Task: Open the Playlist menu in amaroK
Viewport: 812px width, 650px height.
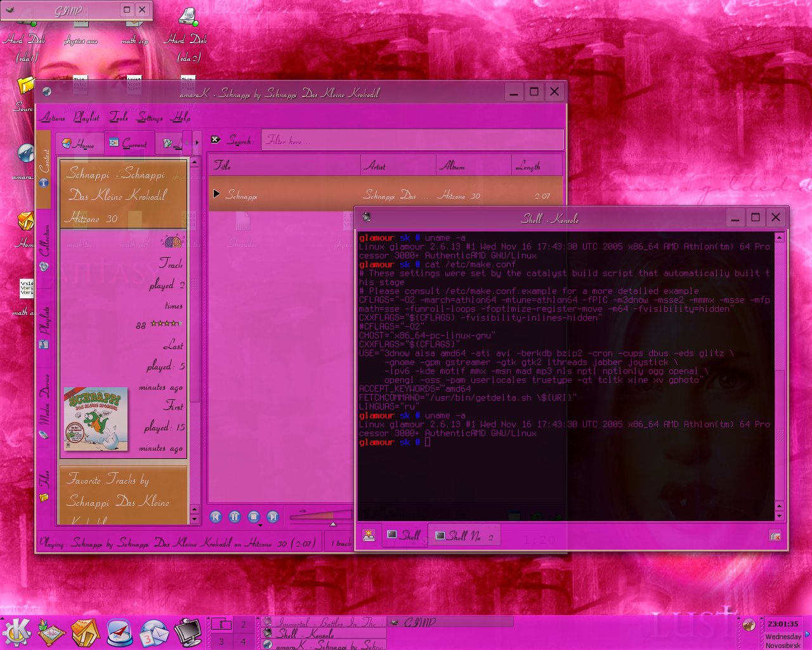Action: (x=86, y=117)
